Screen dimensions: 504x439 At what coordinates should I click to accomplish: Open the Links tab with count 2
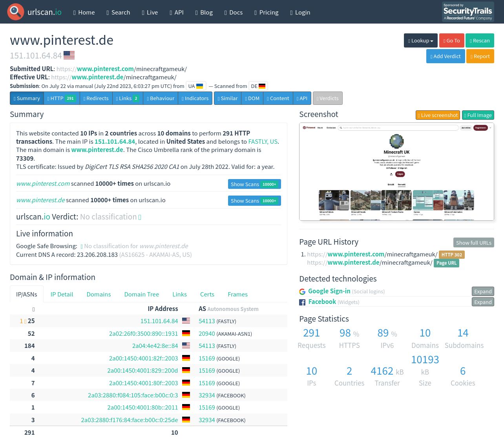(x=128, y=98)
